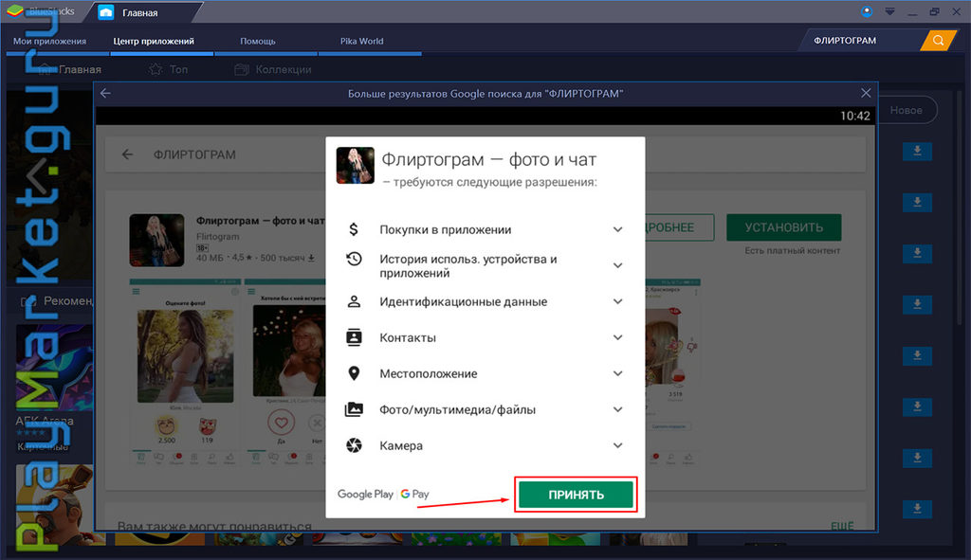Expand the Фото/мультимедиа/файлы permission
This screenshot has width=971, height=560.
[617, 409]
